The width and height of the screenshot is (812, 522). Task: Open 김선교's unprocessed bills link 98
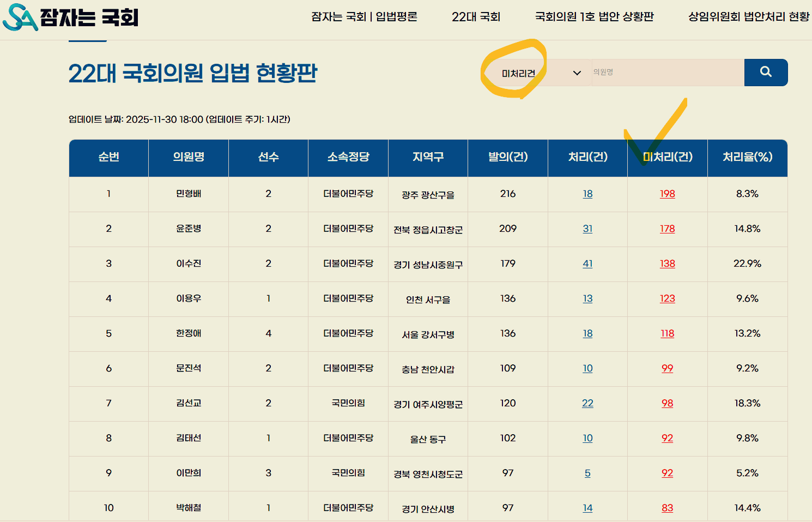[668, 403]
